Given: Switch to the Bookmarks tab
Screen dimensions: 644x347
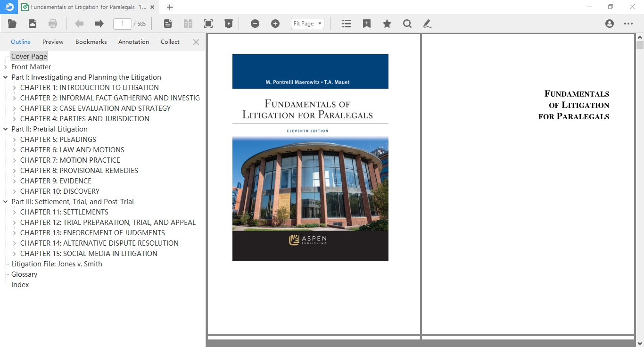Looking at the screenshot, I should (x=91, y=42).
